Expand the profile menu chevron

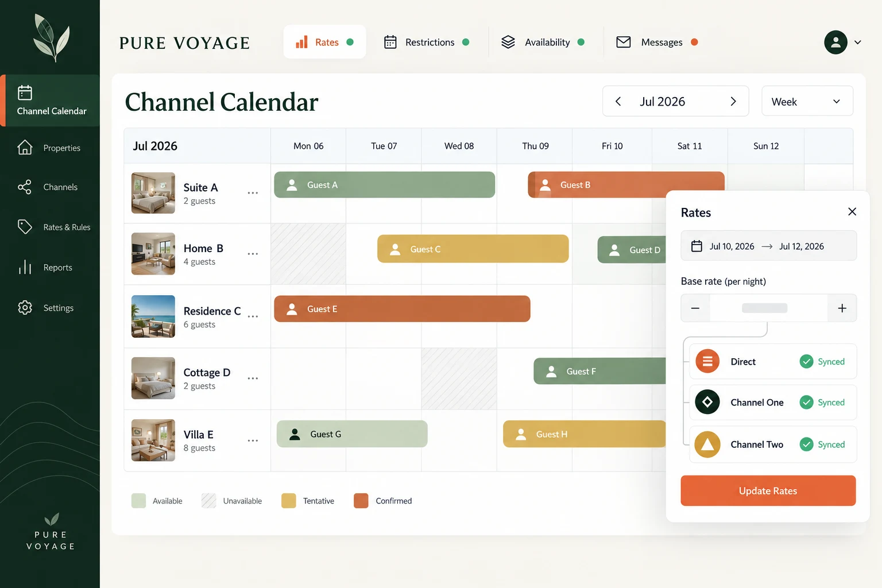[x=858, y=42]
